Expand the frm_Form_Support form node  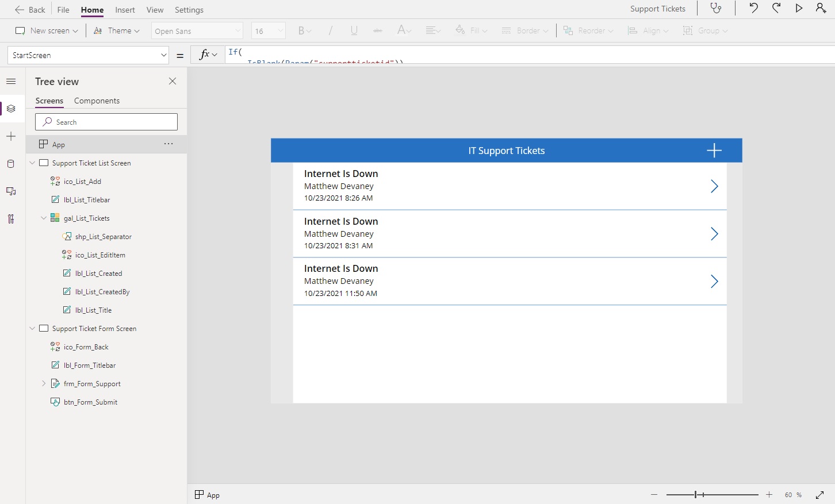44,383
